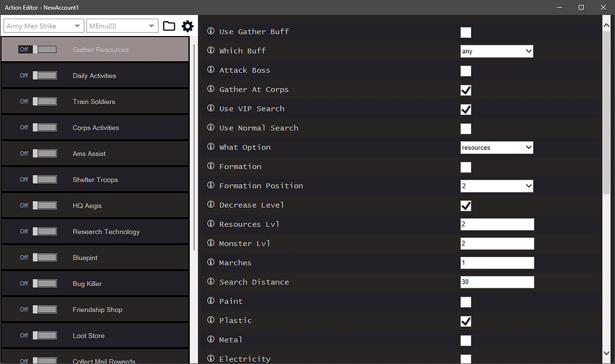Select the Daily Activities action

95,75
